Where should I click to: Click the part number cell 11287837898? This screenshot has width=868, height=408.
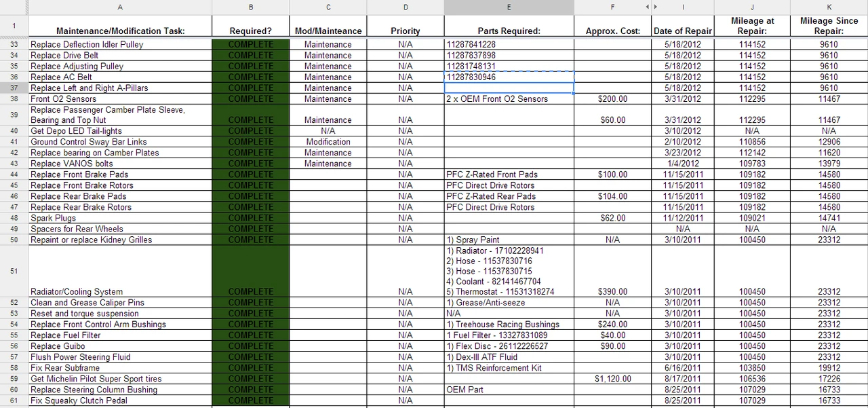coord(509,55)
